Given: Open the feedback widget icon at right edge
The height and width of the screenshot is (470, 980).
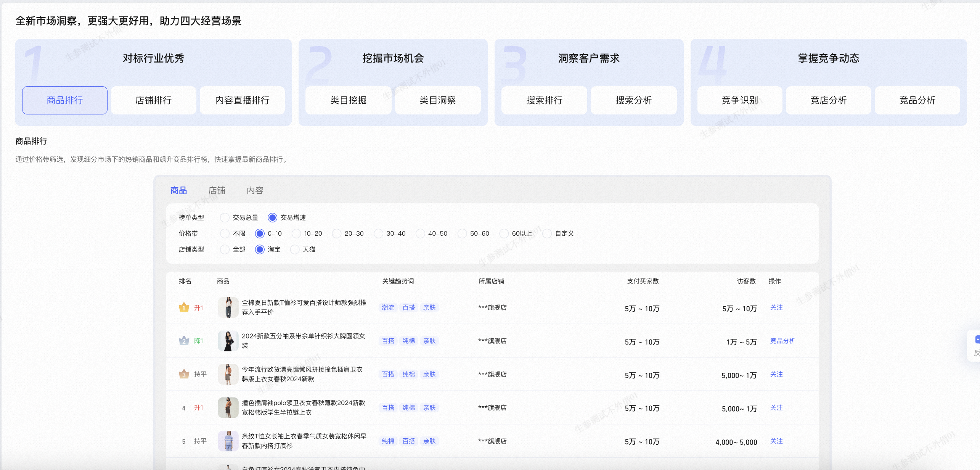Looking at the screenshot, I should coord(977,340).
